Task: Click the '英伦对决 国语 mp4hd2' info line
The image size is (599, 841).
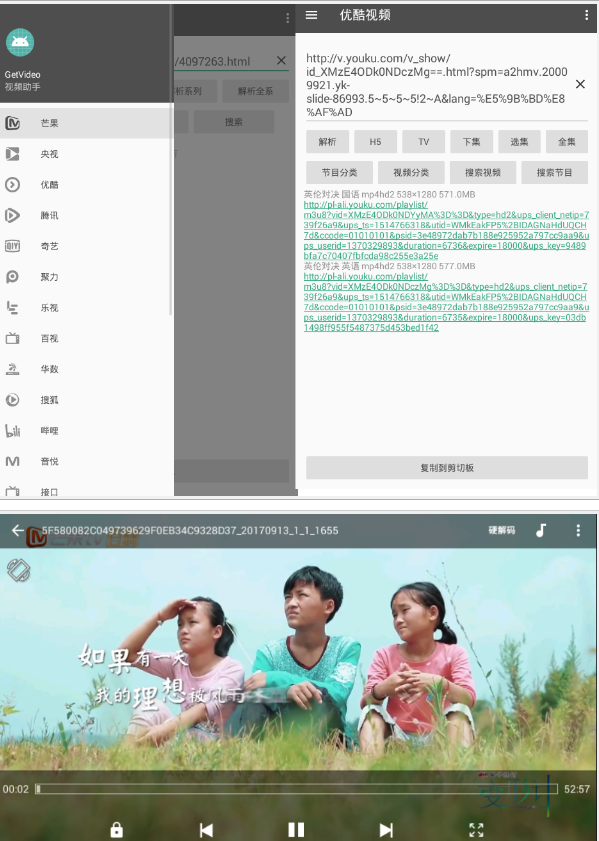Action: [x=389, y=194]
